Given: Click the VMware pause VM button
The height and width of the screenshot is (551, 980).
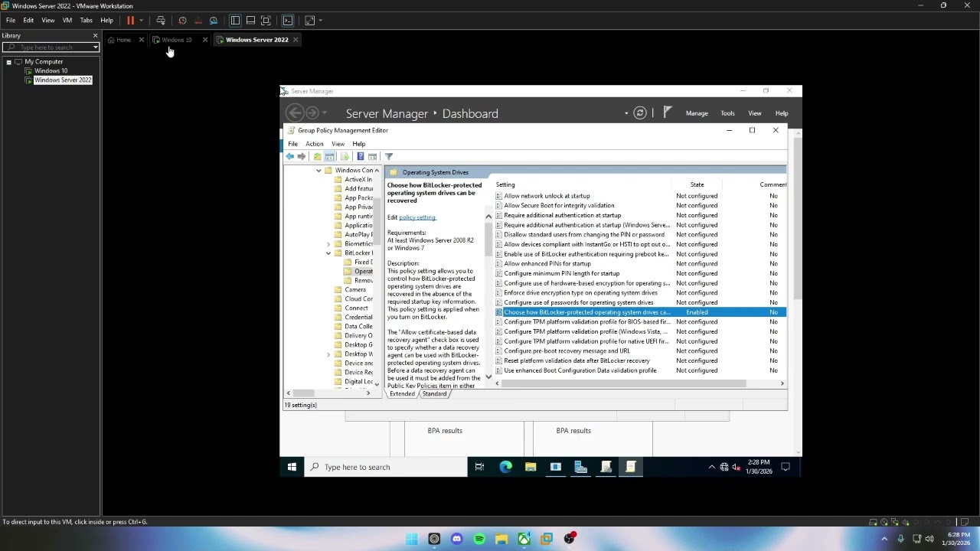Looking at the screenshot, I should [x=130, y=21].
